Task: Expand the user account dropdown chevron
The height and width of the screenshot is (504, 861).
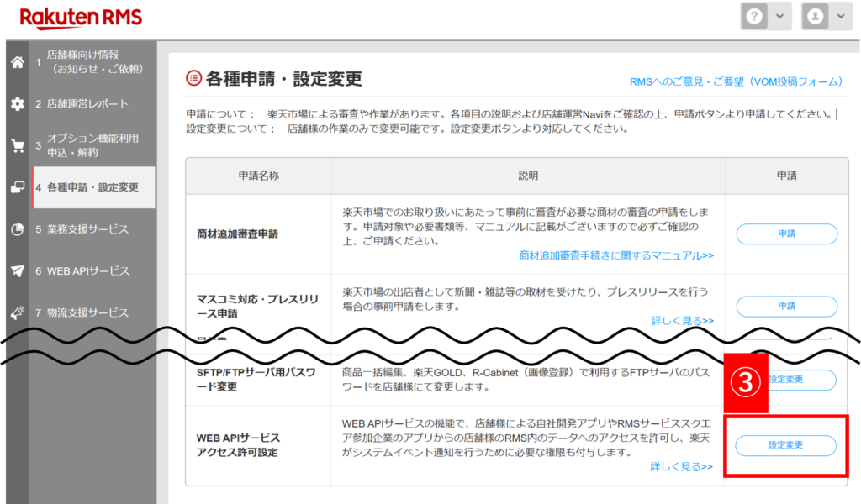Action: (841, 17)
